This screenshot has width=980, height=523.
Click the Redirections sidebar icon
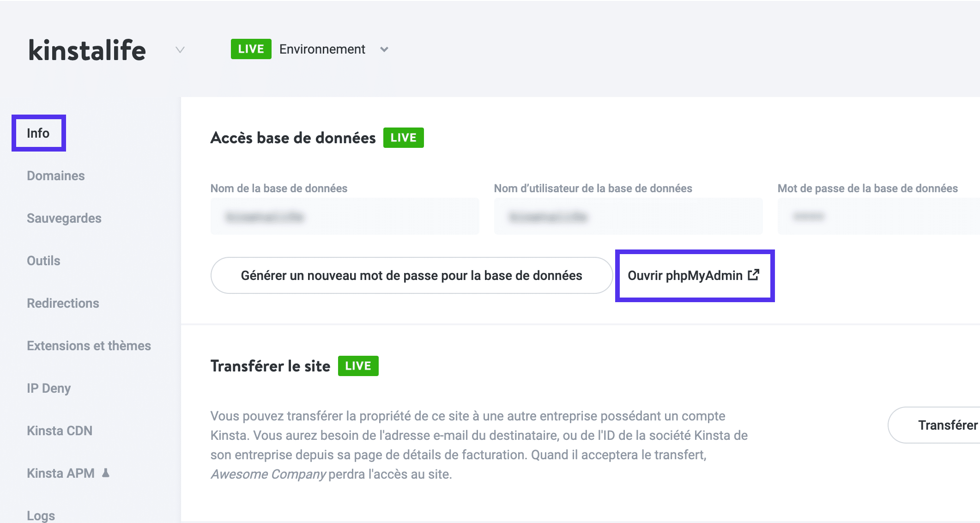[x=63, y=303]
